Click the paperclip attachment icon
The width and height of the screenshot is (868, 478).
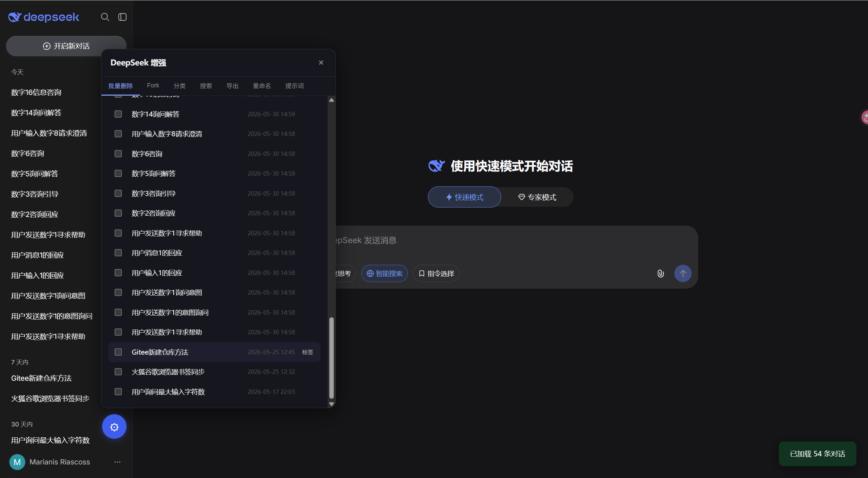[660, 274]
